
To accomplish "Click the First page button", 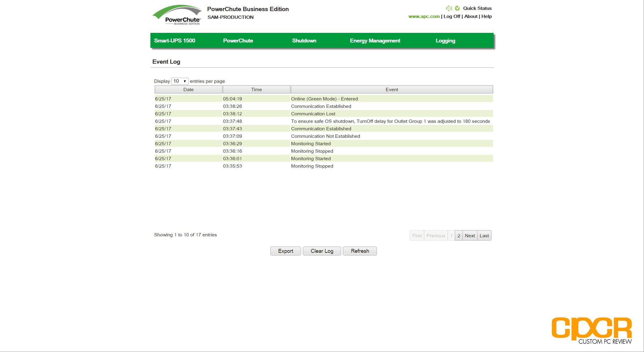I will click(x=417, y=235).
